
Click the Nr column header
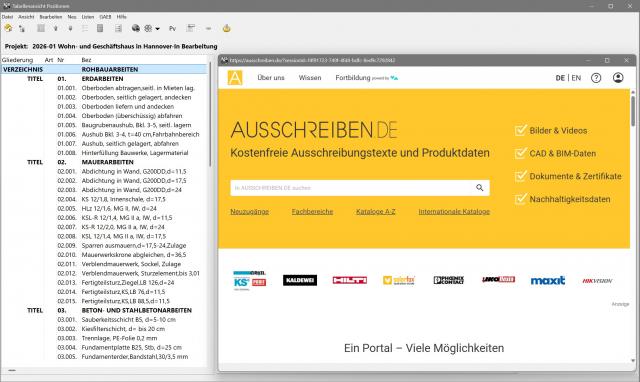pos(60,60)
